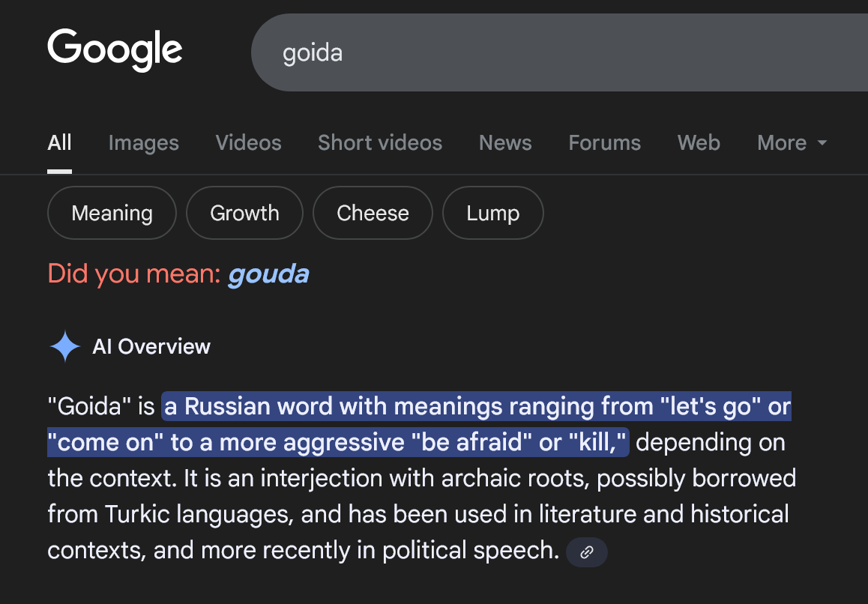Viewport: 868px width, 604px height.
Task: Open the Videos tab
Action: [x=248, y=143]
